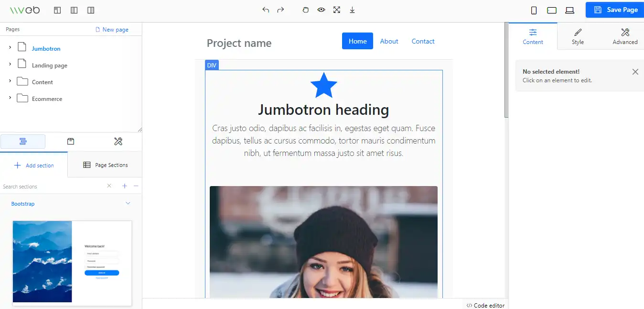644x309 pixels.
Task: Undo the last change
Action: (x=266, y=10)
